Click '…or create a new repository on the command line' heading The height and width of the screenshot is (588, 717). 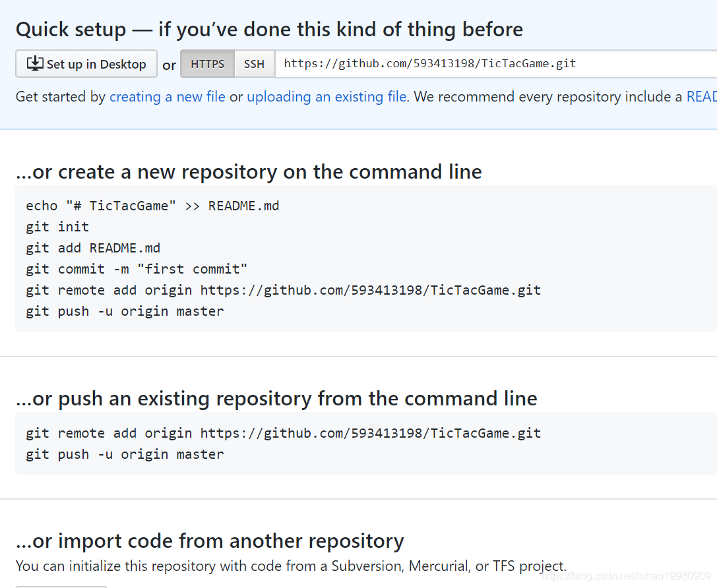click(249, 172)
